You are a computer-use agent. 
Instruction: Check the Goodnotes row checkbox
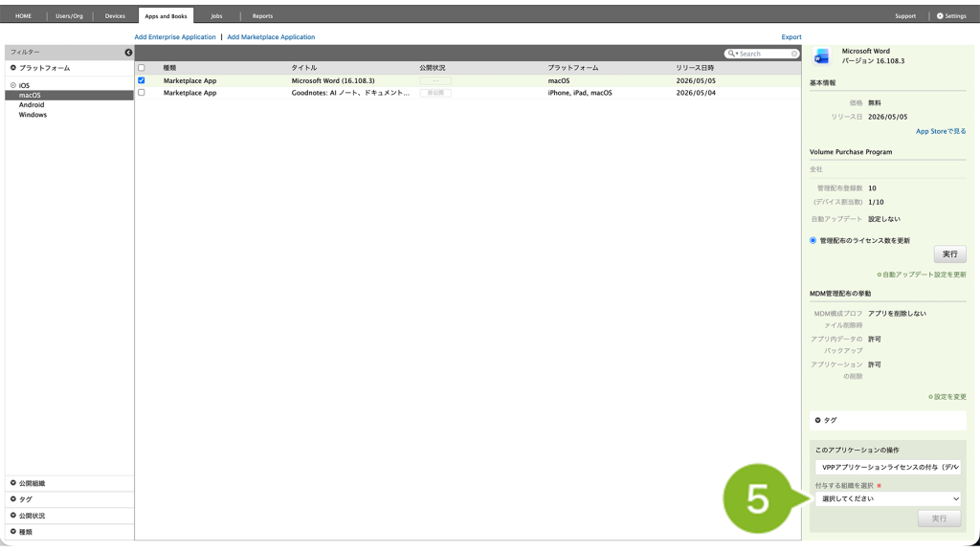(x=142, y=93)
